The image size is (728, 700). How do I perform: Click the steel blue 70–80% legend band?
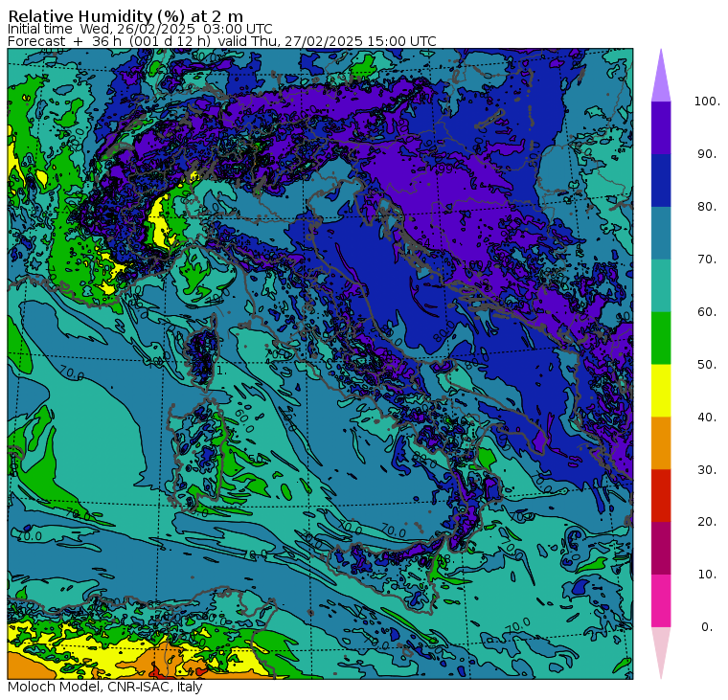click(x=661, y=233)
